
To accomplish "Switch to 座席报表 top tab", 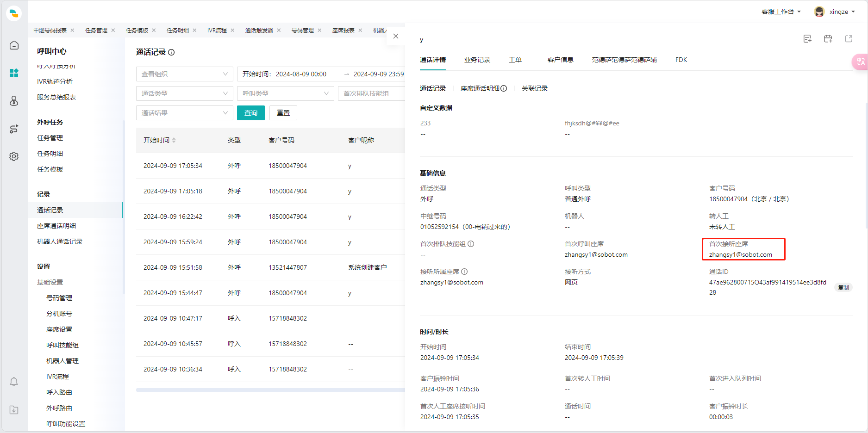I will (x=343, y=30).
